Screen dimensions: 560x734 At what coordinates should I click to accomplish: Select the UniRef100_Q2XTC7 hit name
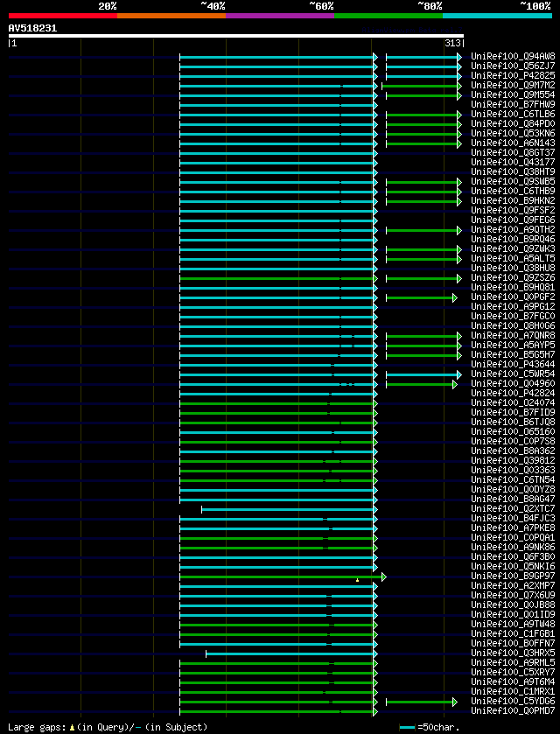tap(513, 510)
